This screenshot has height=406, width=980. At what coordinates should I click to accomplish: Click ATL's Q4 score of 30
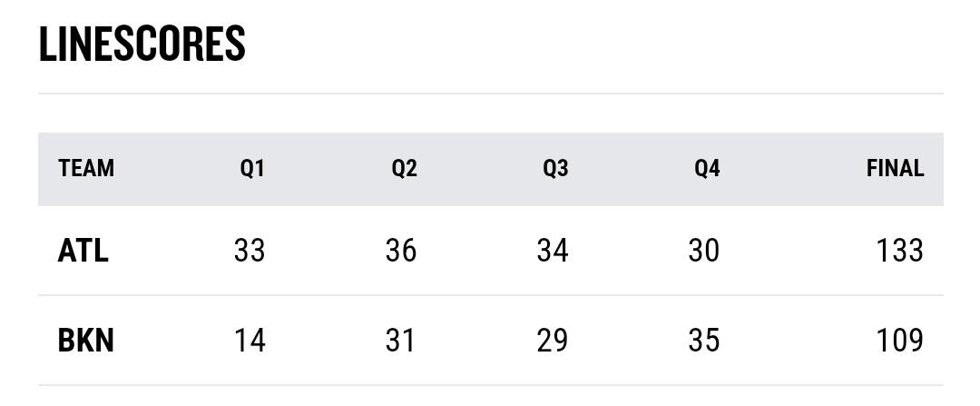(704, 251)
